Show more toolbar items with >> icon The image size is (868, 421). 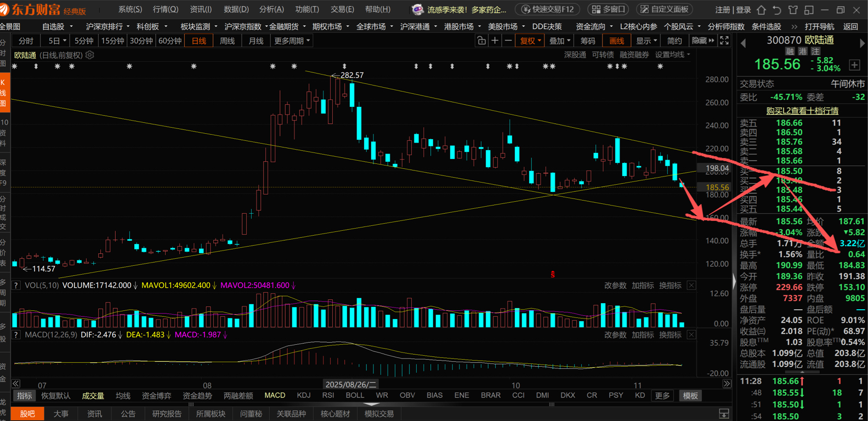(x=795, y=26)
